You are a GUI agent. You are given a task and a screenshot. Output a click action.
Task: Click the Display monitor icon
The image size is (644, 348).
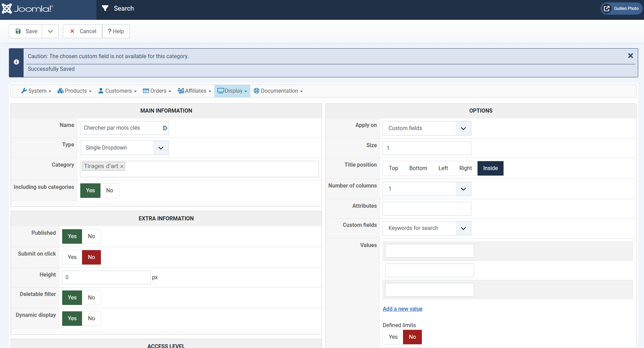(221, 91)
